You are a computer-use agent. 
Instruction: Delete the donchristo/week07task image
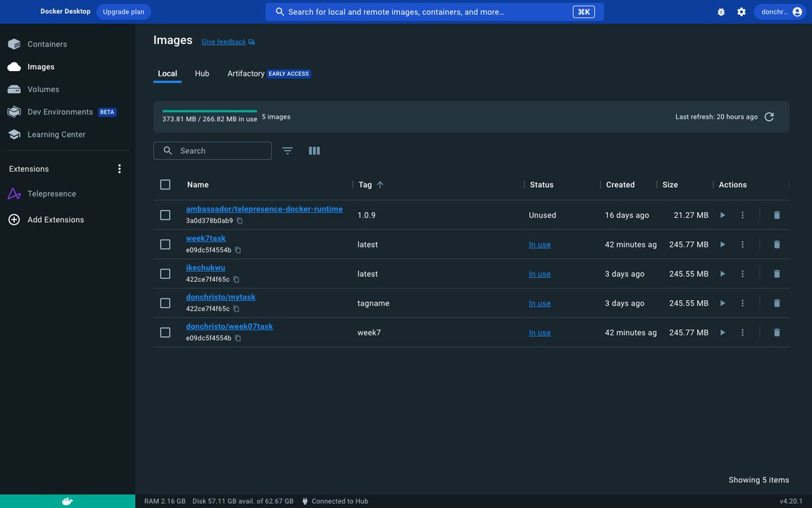[777, 333]
